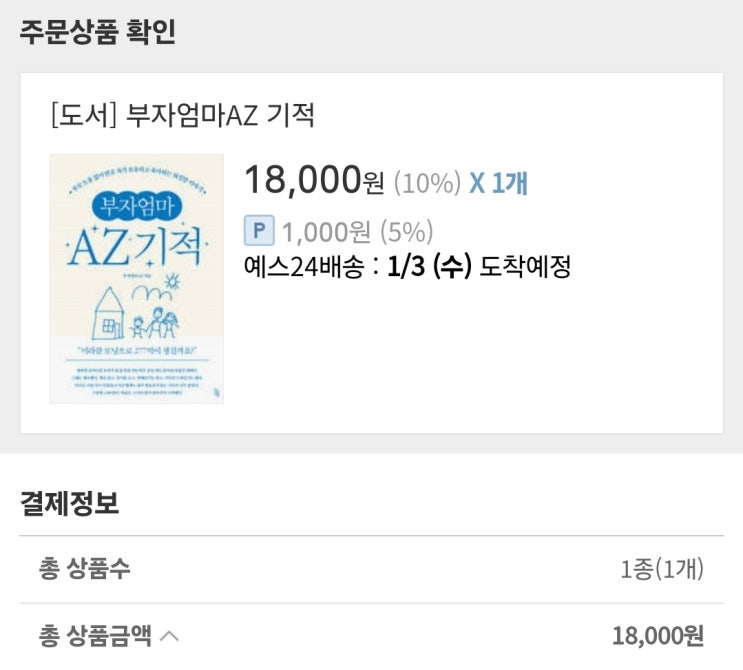Screen dimensions: 743x670
Task: Click the 1종(1개) item count value
Action: [x=661, y=570]
